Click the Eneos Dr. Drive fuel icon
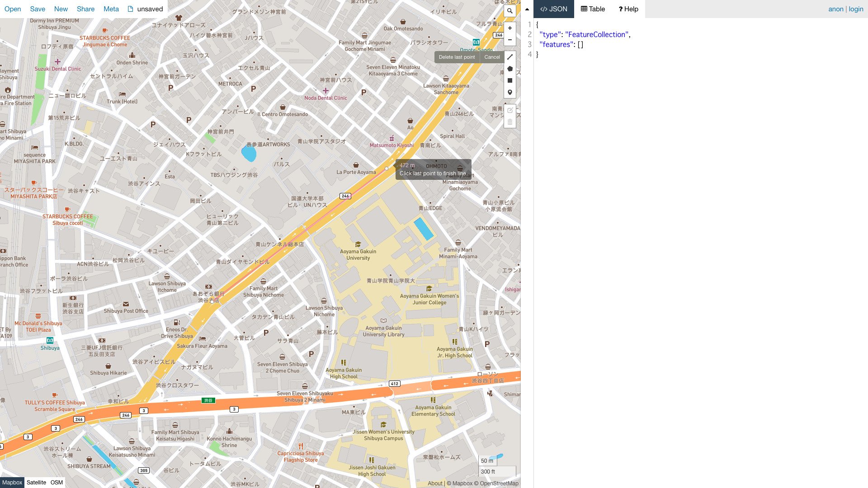This screenshot has height=488, width=868. pyautogui.click(x=177, y=323)
